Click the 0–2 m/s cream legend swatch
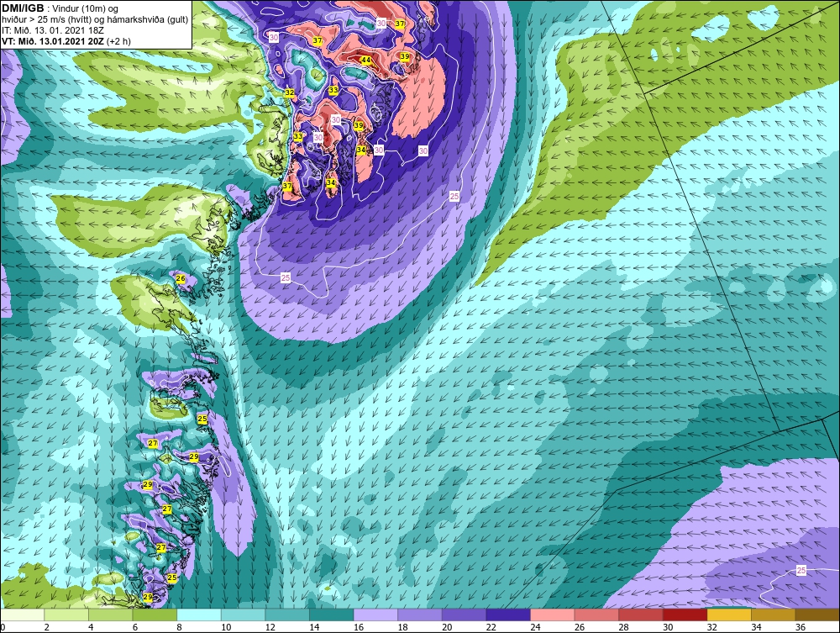Image resolution: width=840 pixels, height=633 pixels. [23, 615]
